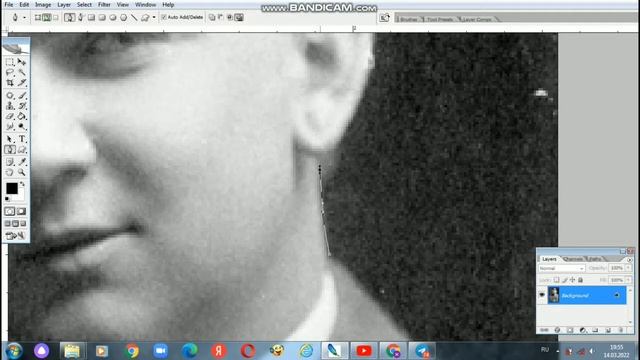640x360 pixels.
Task: Switch to Quick Mask mode
Action: pos(22,211)
